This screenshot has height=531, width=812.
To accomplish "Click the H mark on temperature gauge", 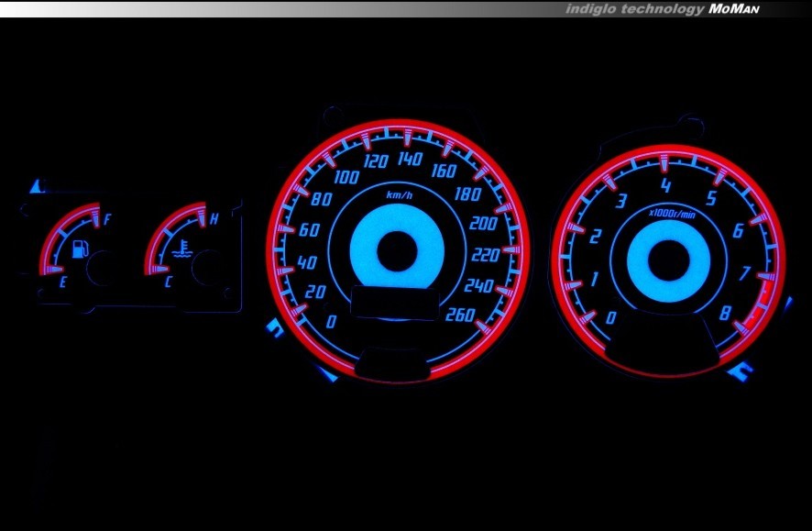I will coord(214,219).
